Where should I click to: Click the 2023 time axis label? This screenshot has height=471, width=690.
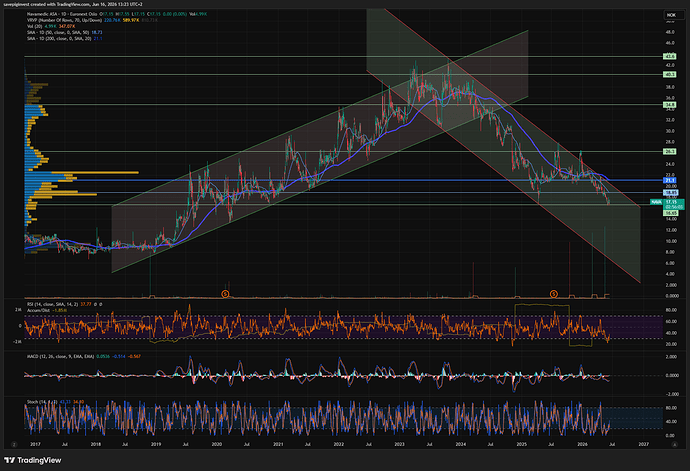point(399,445)
